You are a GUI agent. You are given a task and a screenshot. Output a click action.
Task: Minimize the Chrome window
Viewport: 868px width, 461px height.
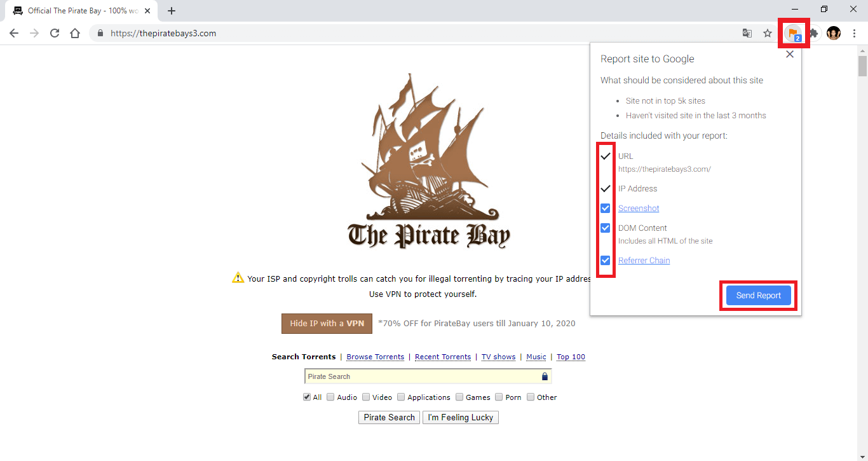795,9
